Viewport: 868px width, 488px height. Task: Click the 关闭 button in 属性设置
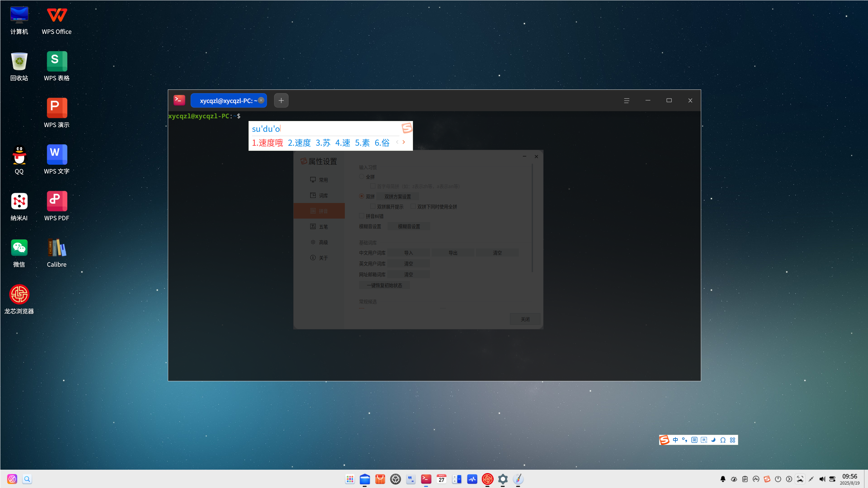525,319
